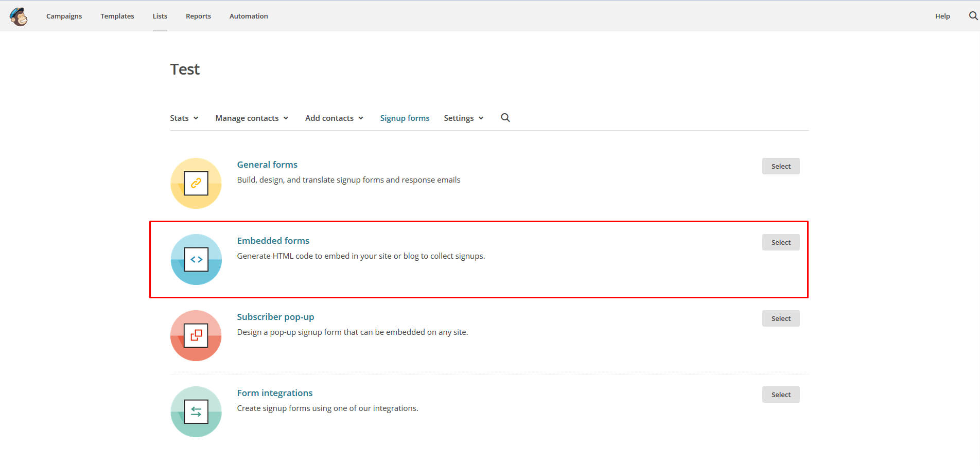
Task: Click the 'Test' list title
Action: pos(185,69)
